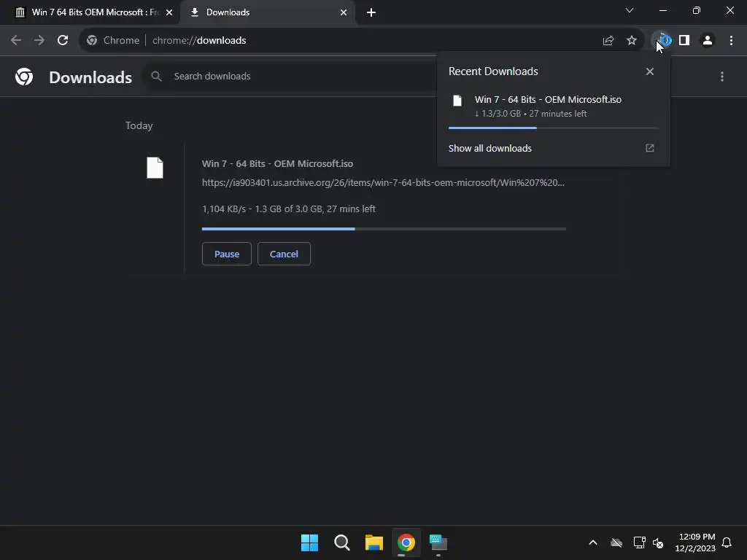Toggle the downloads toolbar indicator icon
This screenshot has width=747, height=560.
[663, 41]
